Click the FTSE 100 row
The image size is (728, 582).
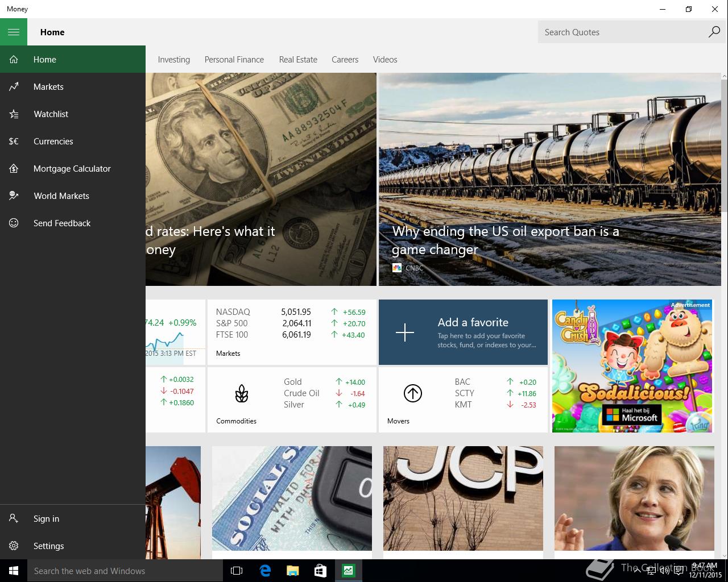(x=291, y=334)
